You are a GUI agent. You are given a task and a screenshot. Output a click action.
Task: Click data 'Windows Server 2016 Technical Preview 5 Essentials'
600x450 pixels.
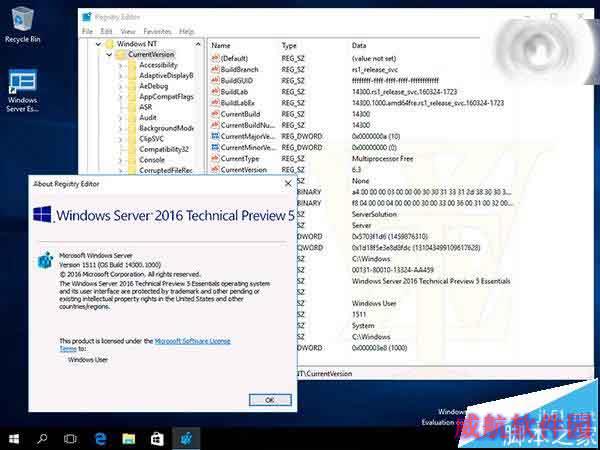coord(431,280)
